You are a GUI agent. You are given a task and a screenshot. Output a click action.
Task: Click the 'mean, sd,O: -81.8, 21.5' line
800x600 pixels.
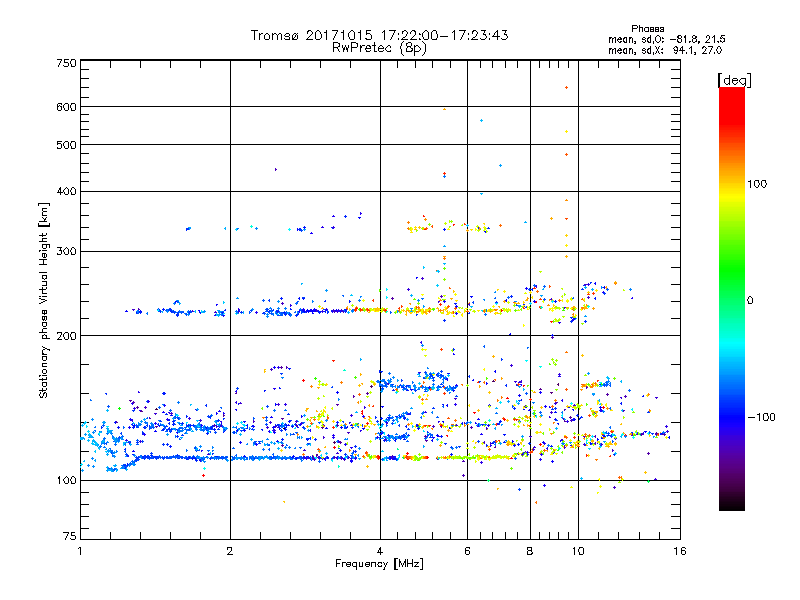tap(666, 39)
